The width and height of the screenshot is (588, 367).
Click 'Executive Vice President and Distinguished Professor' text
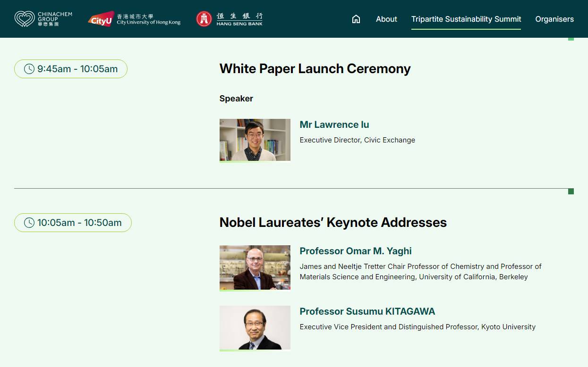click(x=418, y=327)
